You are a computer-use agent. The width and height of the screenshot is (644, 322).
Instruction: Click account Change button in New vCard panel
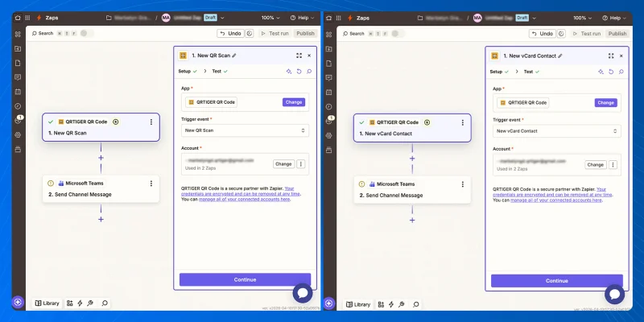[x=595, y=165]
